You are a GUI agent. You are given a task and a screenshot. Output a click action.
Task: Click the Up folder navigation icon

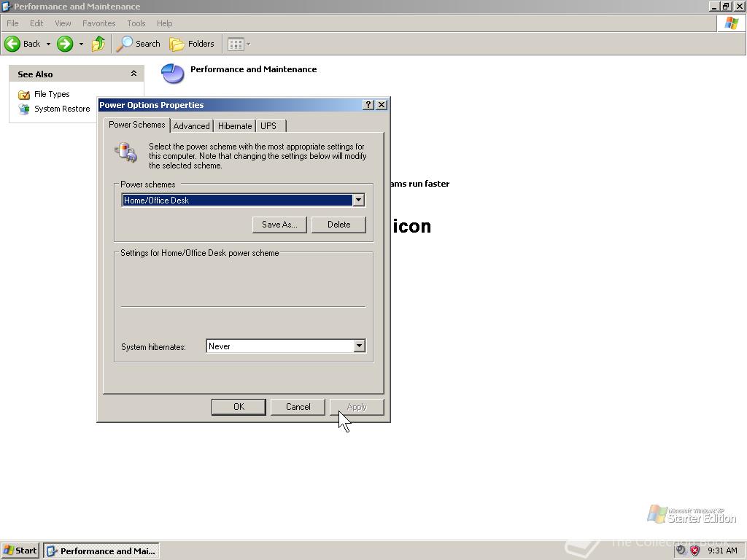pyautogui.click(x=98, y=44)
